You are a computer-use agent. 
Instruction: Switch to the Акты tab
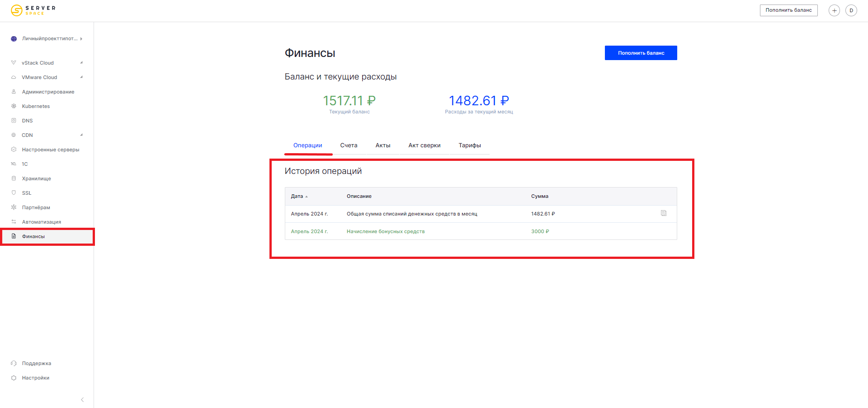(383, 145)
